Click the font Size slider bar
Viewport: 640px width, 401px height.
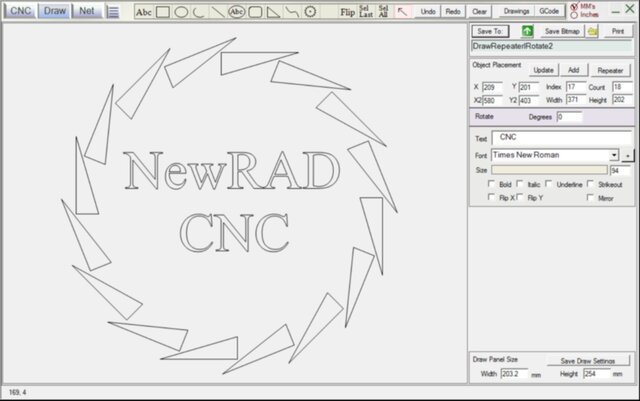(549, 170)
